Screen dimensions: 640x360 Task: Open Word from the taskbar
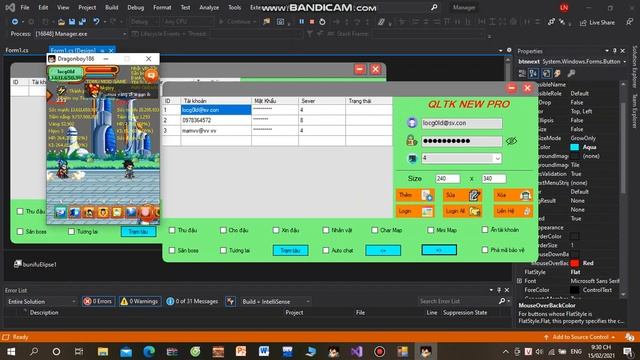264,351
